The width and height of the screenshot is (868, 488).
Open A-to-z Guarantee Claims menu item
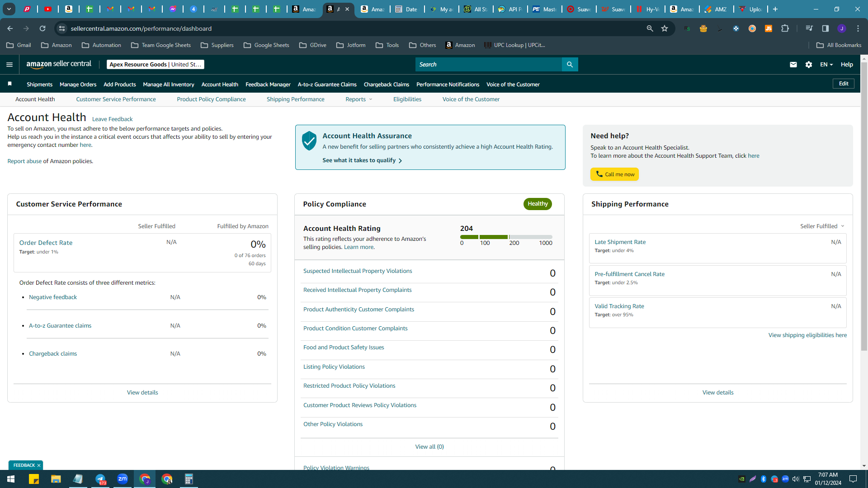(327, 84)
